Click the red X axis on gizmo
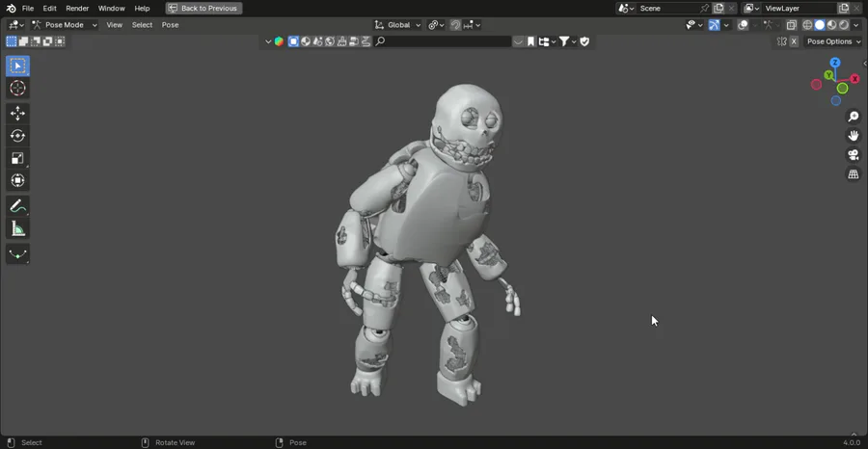The height and width of the screenshot is (449, 868). [x=854, y=79]
